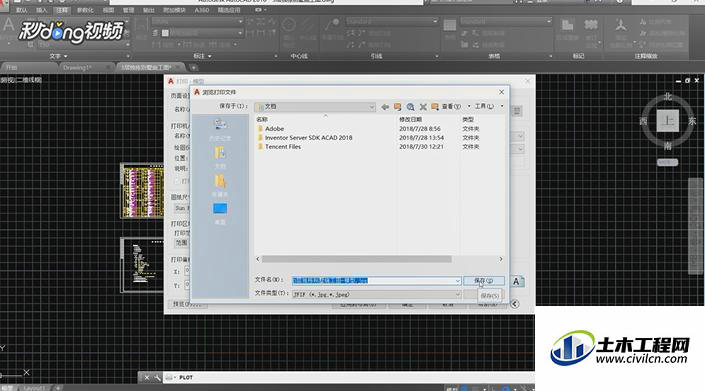
Task: Click the annotation scale icon in ribbon
Action: coord(621,25)
